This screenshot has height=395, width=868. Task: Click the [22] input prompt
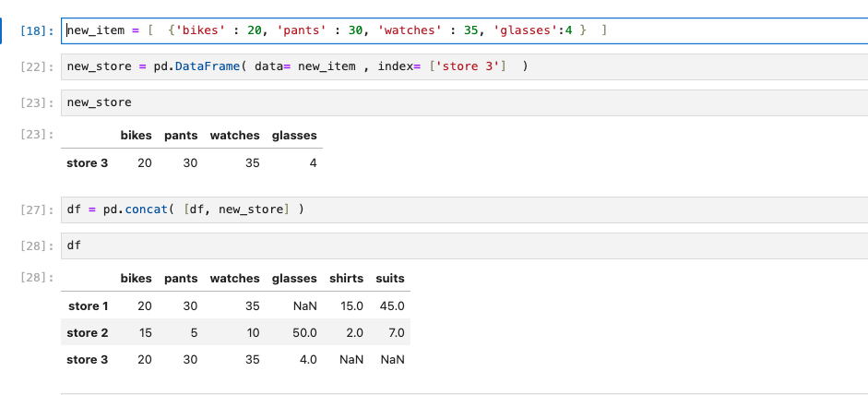click(x=37, y=67)
